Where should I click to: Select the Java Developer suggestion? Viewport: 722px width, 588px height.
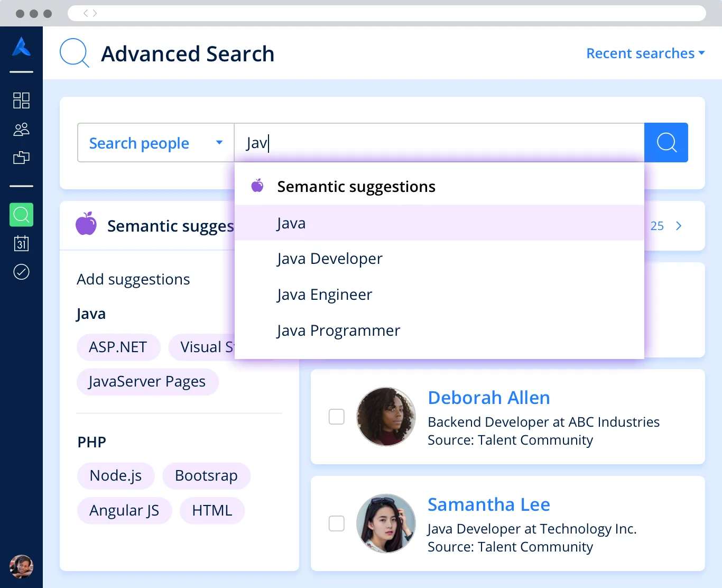pyautogui.click(x=329, y=259)
